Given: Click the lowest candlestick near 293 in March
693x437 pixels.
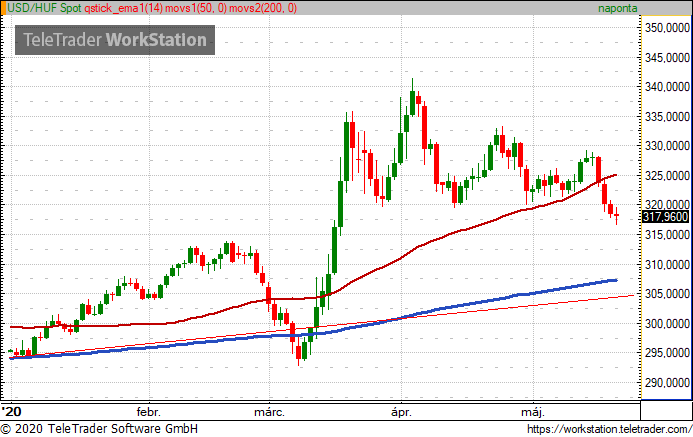Looking at the screenshot, I should pos(298,353).
